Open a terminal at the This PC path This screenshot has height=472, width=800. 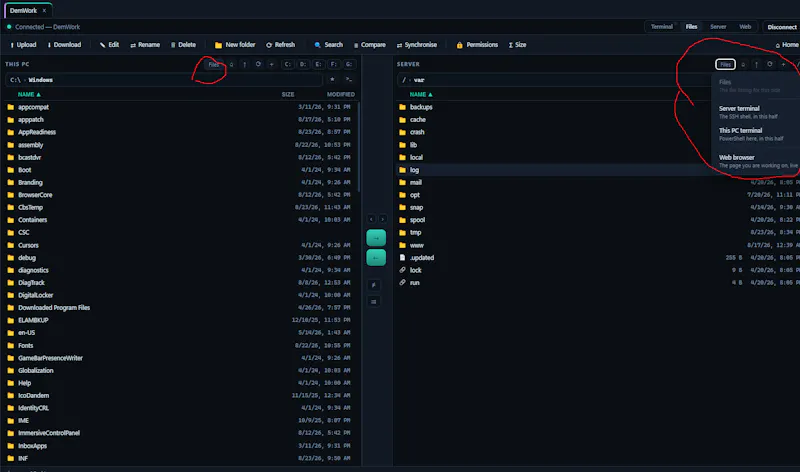(x=349, y=80)
